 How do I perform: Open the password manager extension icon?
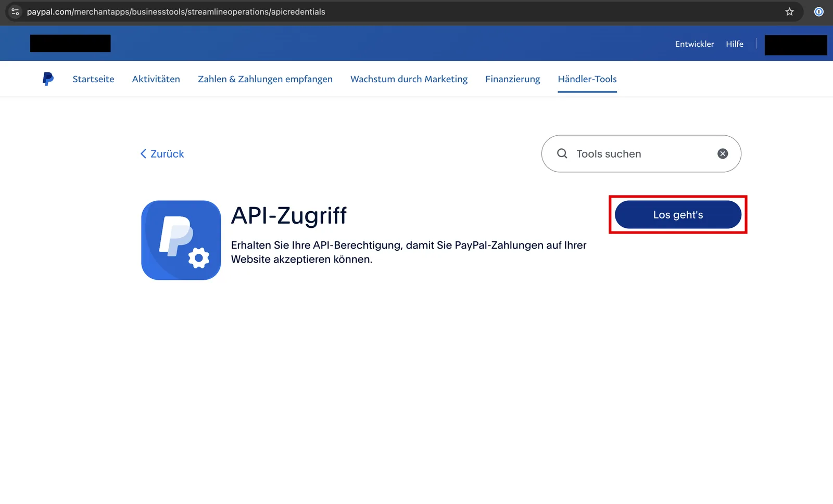(x=819, y=11)
